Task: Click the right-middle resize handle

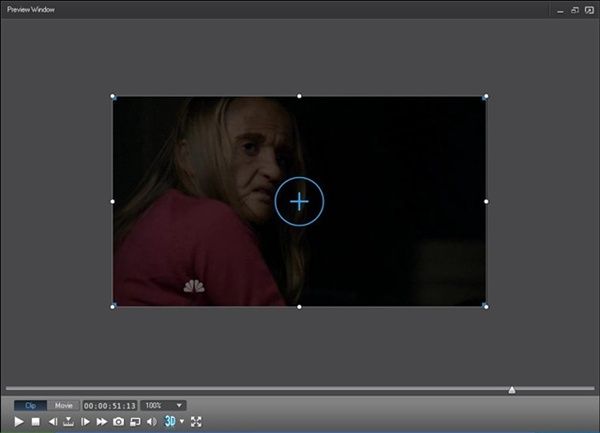Action: (486, 202)
